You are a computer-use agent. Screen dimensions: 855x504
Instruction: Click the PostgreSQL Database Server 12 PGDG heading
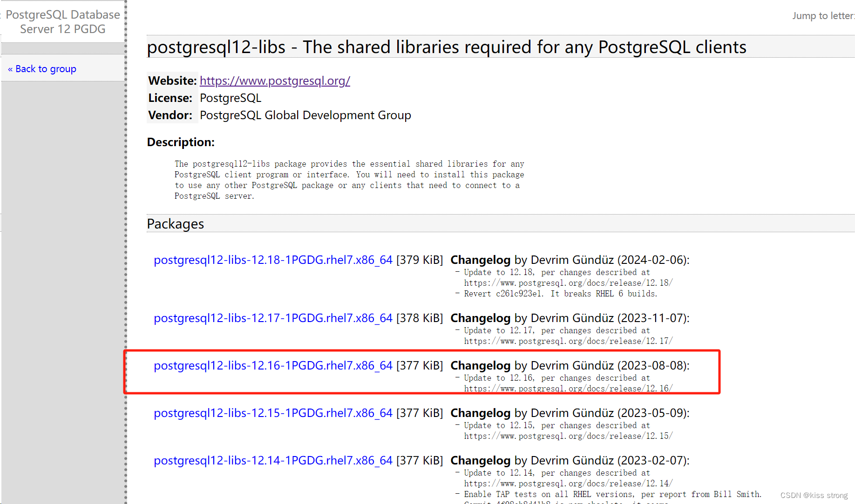[63, 21]
